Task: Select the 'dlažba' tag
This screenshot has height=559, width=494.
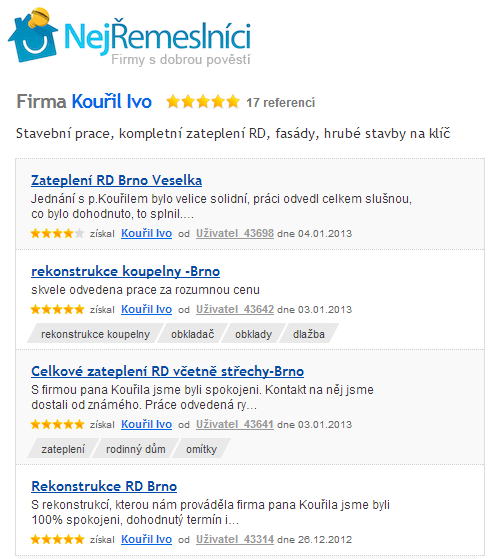Action: tap(309, 334)
